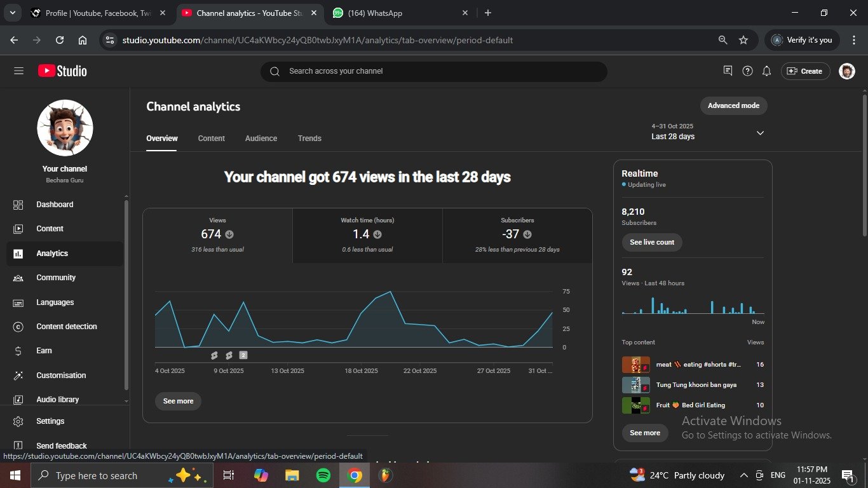Click the notifications bell icon
This screenshot has height=488, width=868.
click(x=766, y=71)
